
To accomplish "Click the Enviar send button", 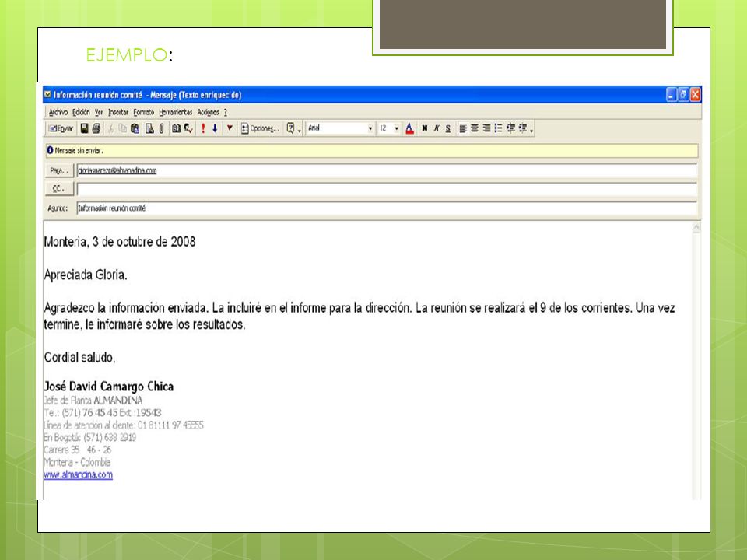I will click(61, 128).
